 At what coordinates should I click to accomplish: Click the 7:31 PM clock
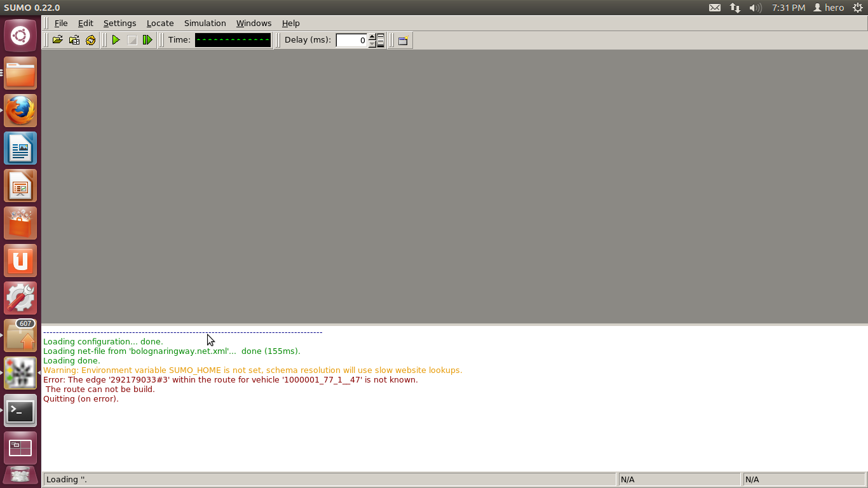[789, 8]
